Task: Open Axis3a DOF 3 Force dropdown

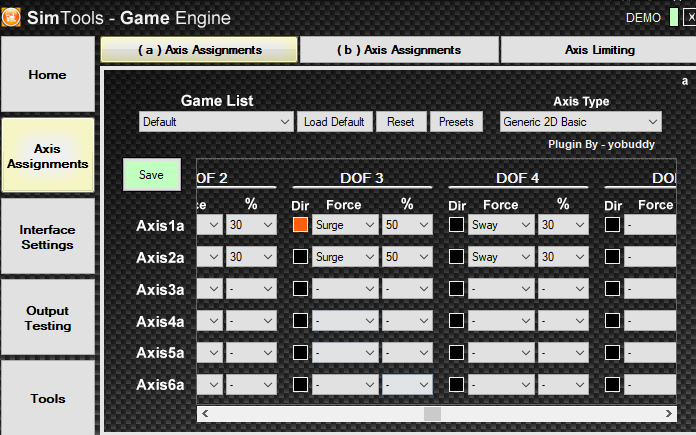Action: click(345, 289)
